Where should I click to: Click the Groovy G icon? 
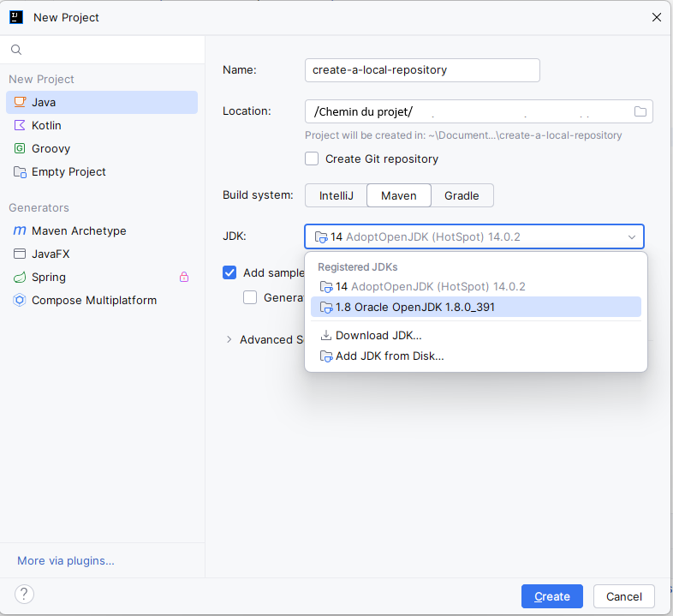(20, 148)
